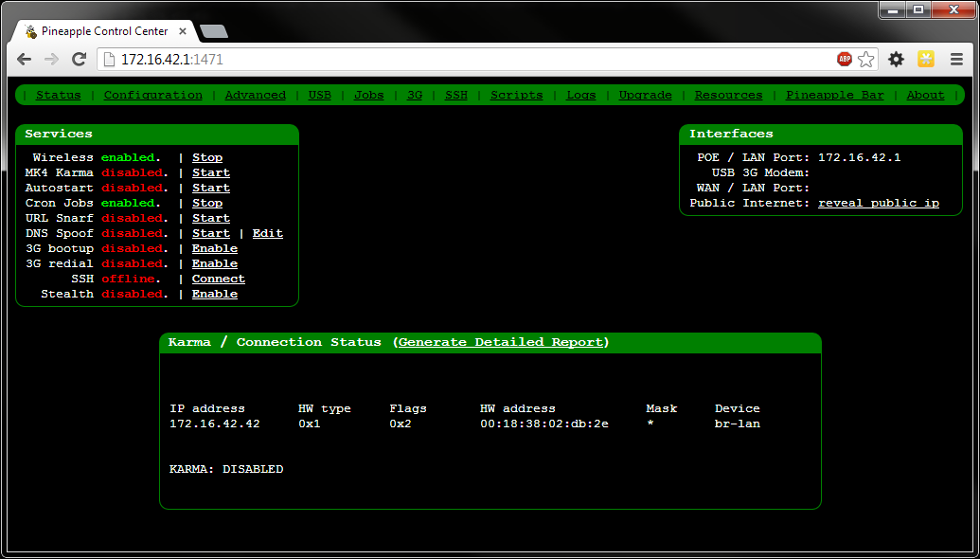This screenshot has width=980, height=559.
Task: Click the KARMA: DISABLED status text
Action: tap(226, 469)
